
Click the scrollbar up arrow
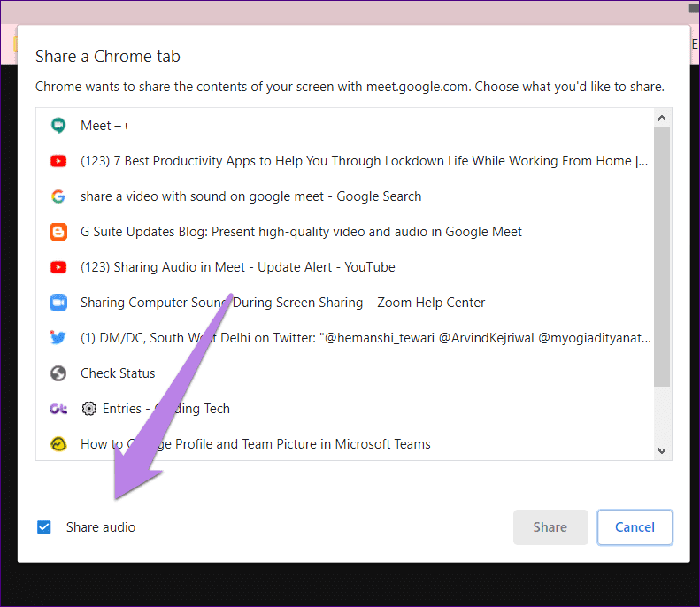point(662,119)
